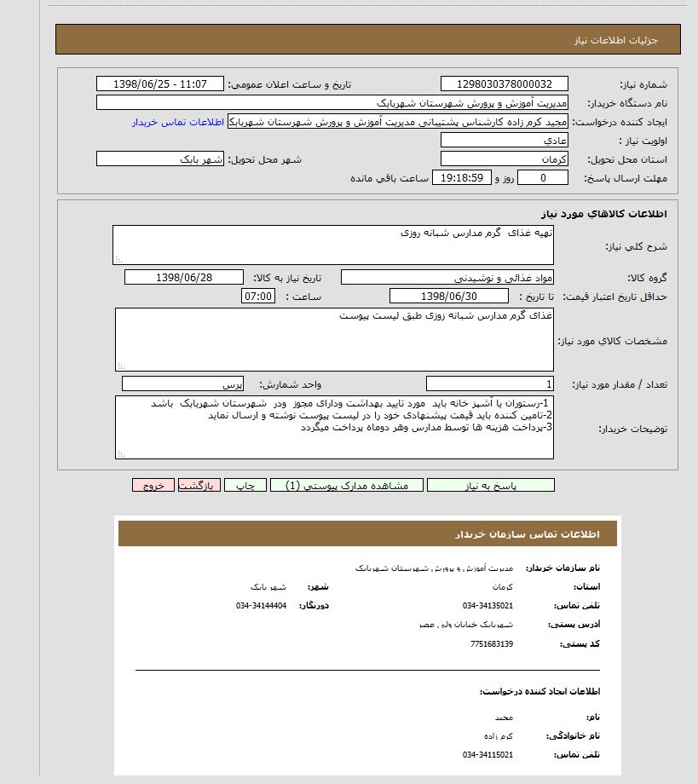Click the 'نام دستگاه خریدار' field
The width and height of the screenshot is (698, 784).
[332, 103]
